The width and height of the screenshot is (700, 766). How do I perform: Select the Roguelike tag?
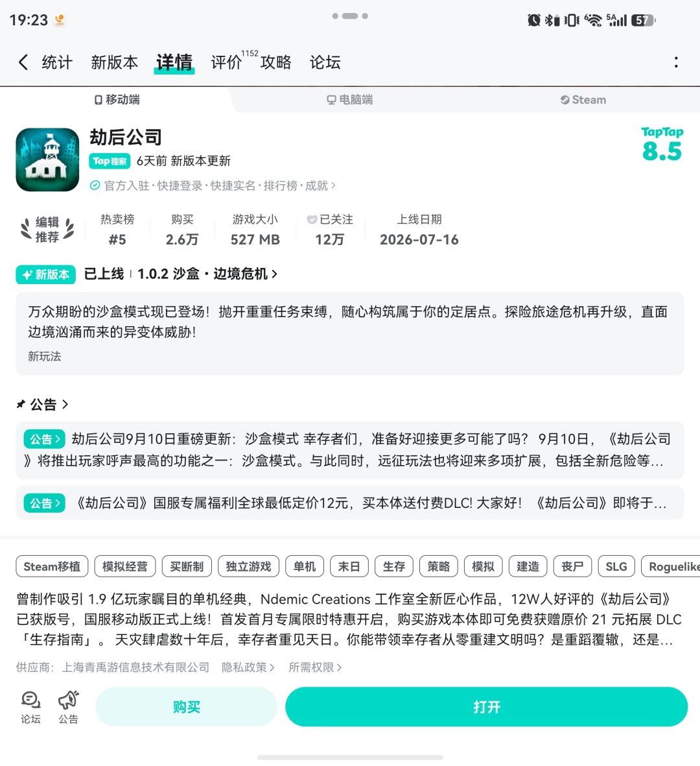671,567
